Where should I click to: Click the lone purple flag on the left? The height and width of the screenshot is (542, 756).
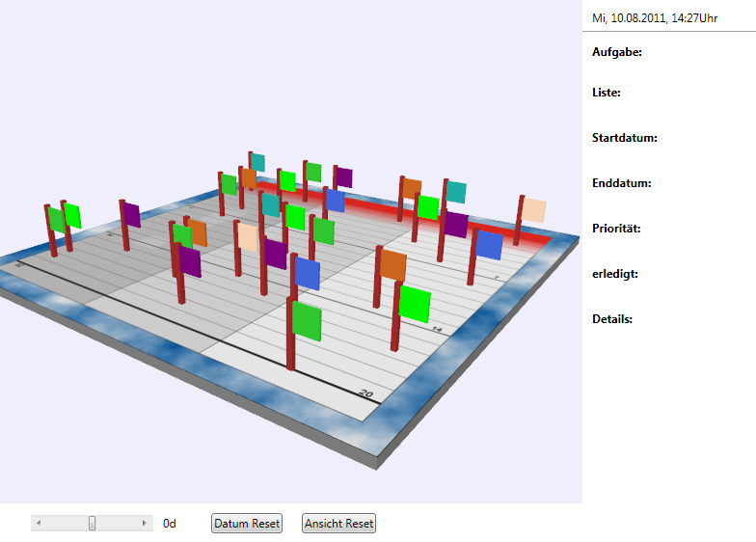point(132,215)
